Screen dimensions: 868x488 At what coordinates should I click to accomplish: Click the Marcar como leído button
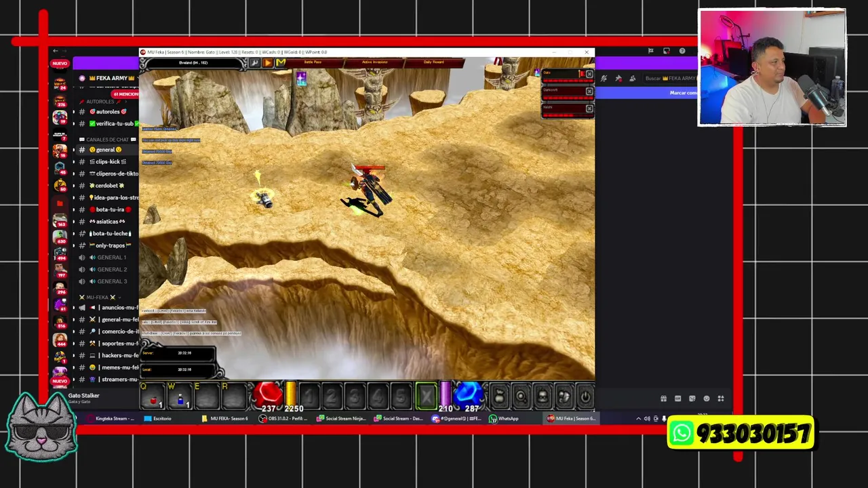683,93
